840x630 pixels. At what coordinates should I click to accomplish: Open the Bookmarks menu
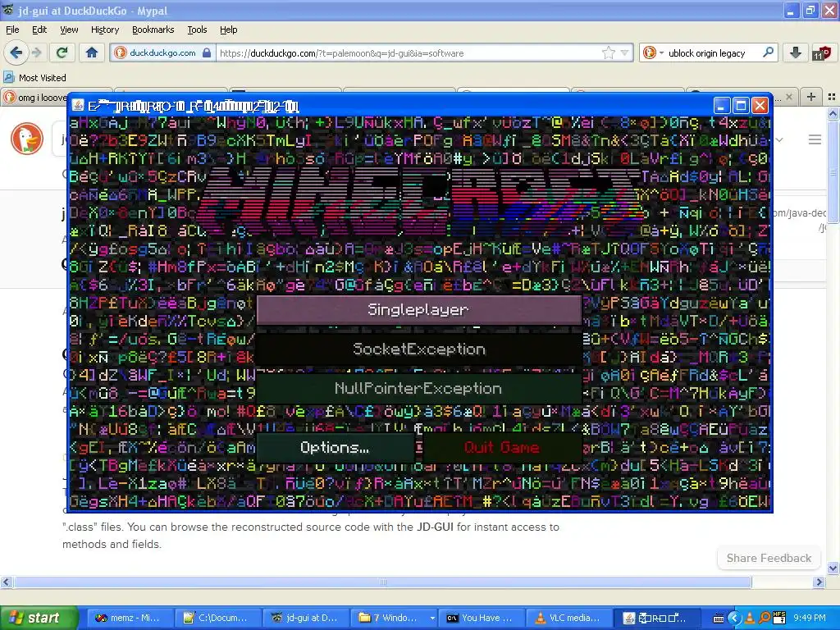point(153,30)
